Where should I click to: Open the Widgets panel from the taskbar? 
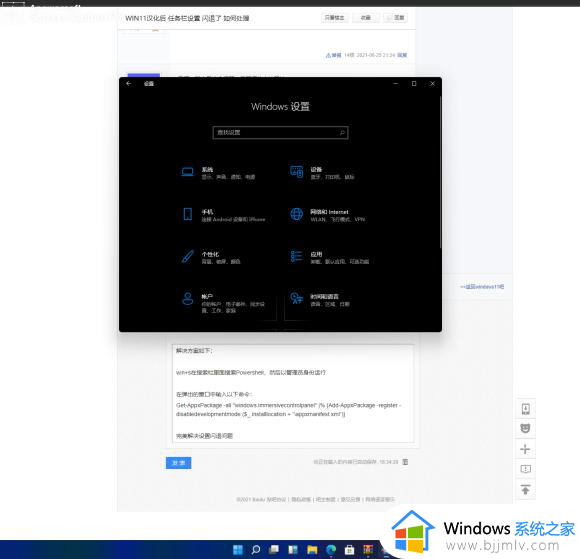click(x=293, y=550)
